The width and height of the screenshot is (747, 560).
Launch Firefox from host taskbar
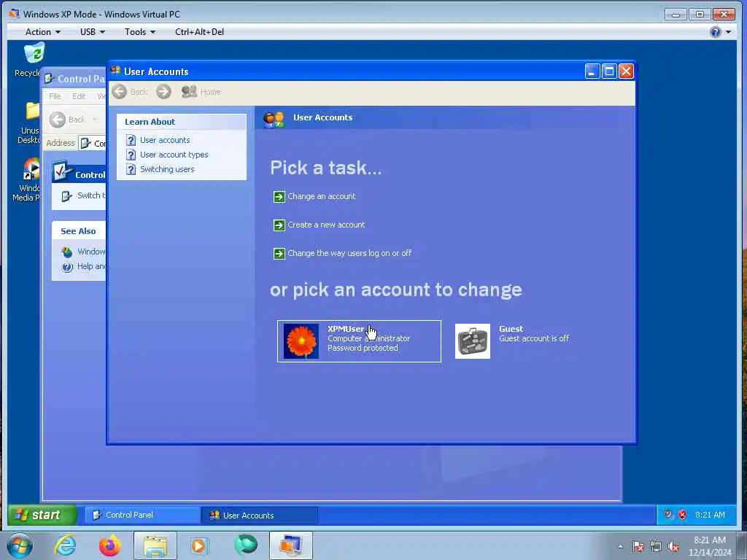110,545
